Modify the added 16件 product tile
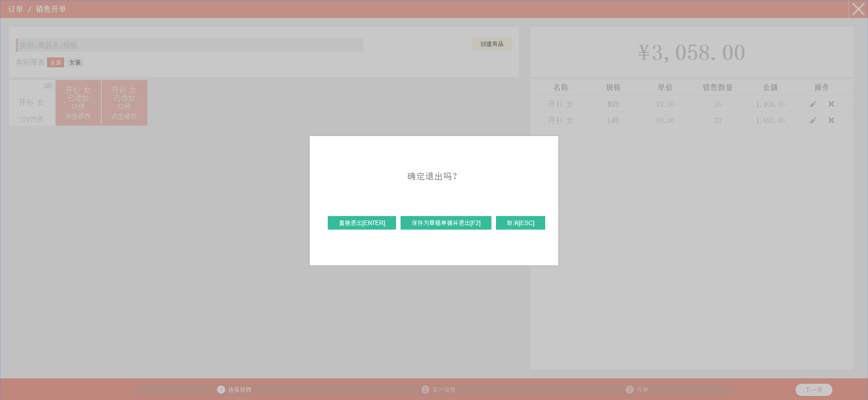The width and height of the screenshot is (868, 400). pyautogui.click(x=78, y=103)
